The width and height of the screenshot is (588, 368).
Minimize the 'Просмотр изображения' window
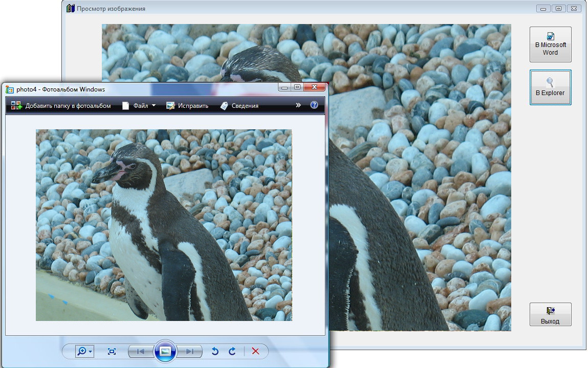click(543, 8)
